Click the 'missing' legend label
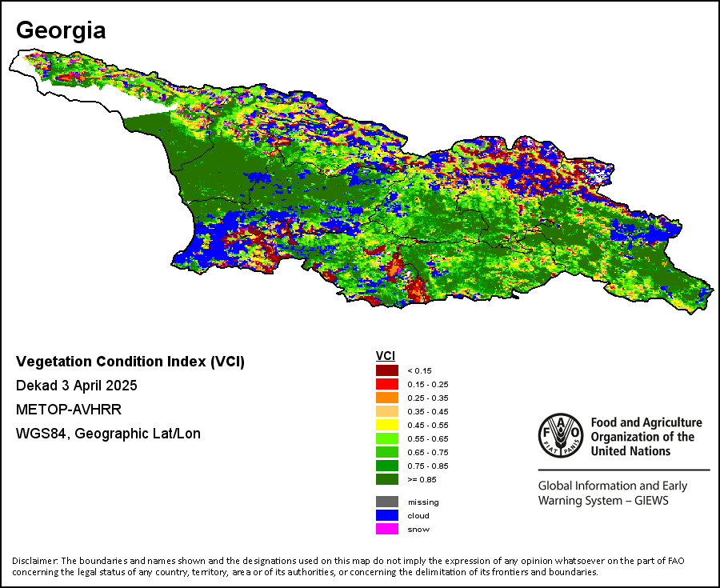This screenshot has width=720, height=588. [423, 502]
